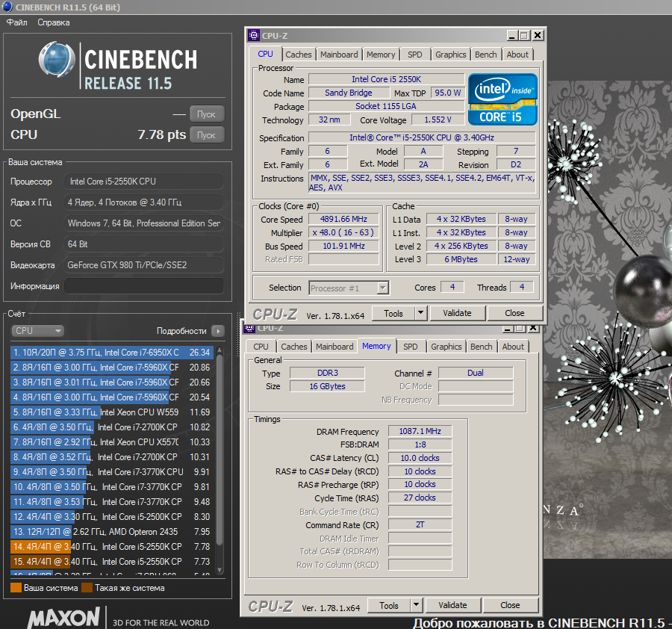Select ranking row 15 score 7.73
Screen dimensions: 672x629
pos(111,562)
